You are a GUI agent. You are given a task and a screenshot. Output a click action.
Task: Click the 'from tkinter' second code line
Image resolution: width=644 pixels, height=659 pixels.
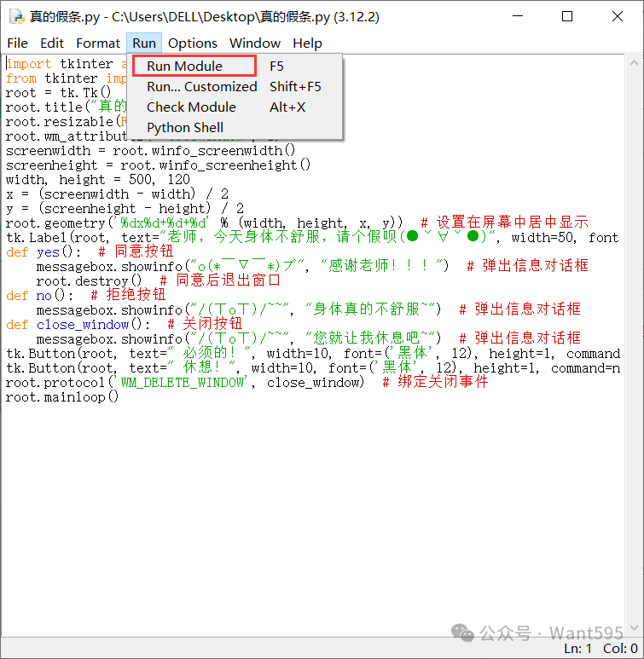coord(66,78)
